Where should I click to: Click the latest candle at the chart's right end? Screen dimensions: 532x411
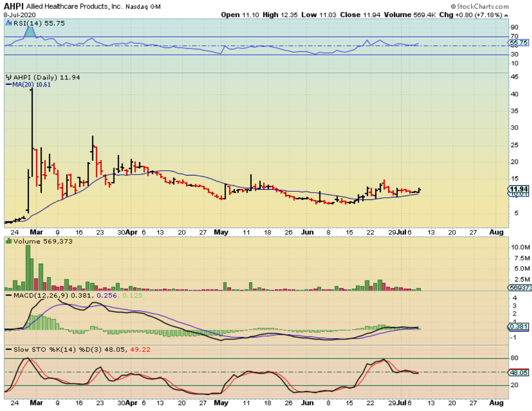point(419,190)
